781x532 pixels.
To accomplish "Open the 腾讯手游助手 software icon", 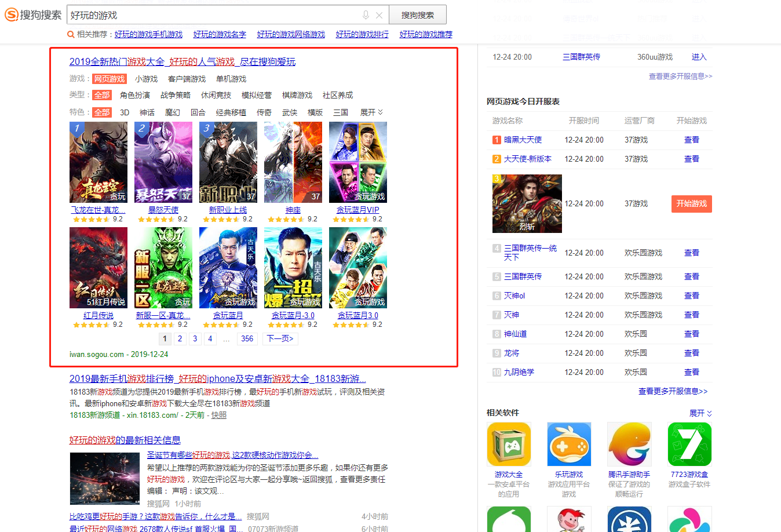I will click(x=629, y=444).
